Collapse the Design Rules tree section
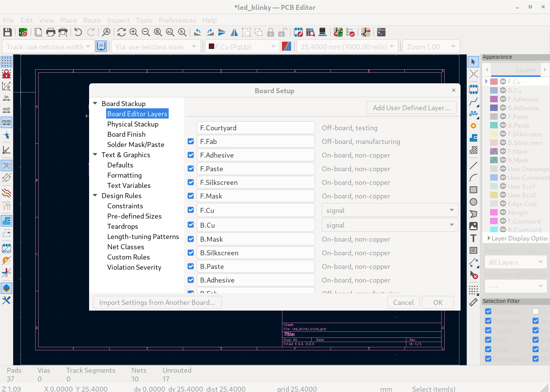 (95, 196)
